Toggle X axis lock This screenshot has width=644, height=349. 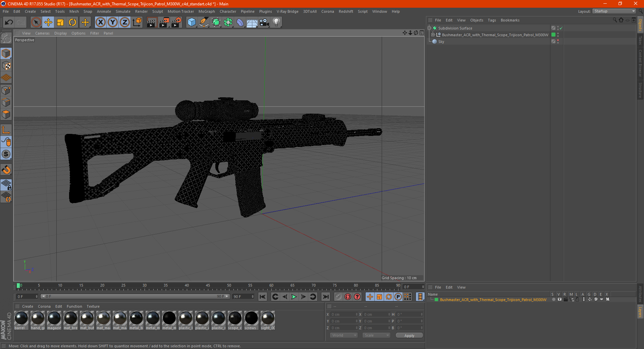click(x=100, y=22)
